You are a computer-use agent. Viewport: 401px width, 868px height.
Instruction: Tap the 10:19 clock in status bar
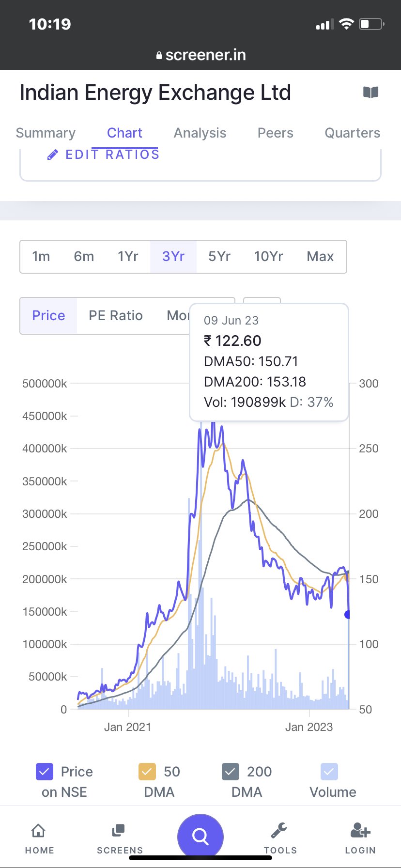[x=50, y=24]
